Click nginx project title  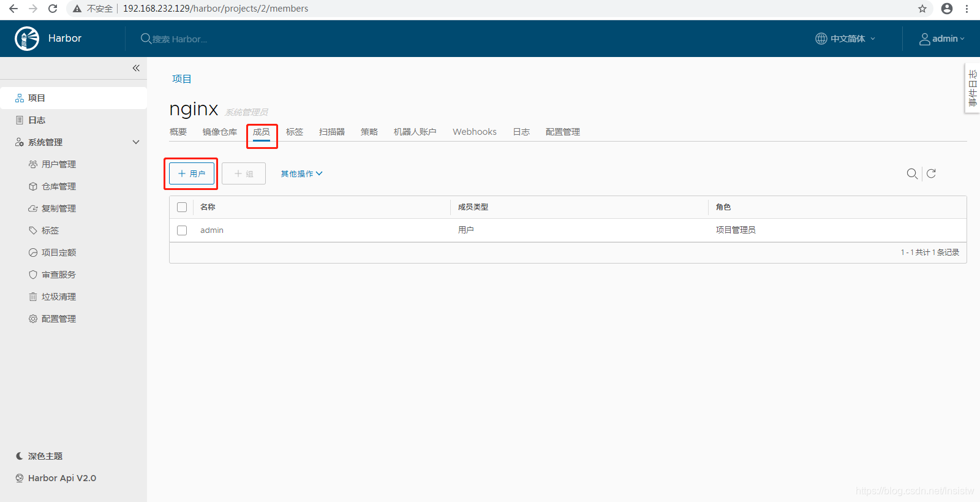click(194, 109)
